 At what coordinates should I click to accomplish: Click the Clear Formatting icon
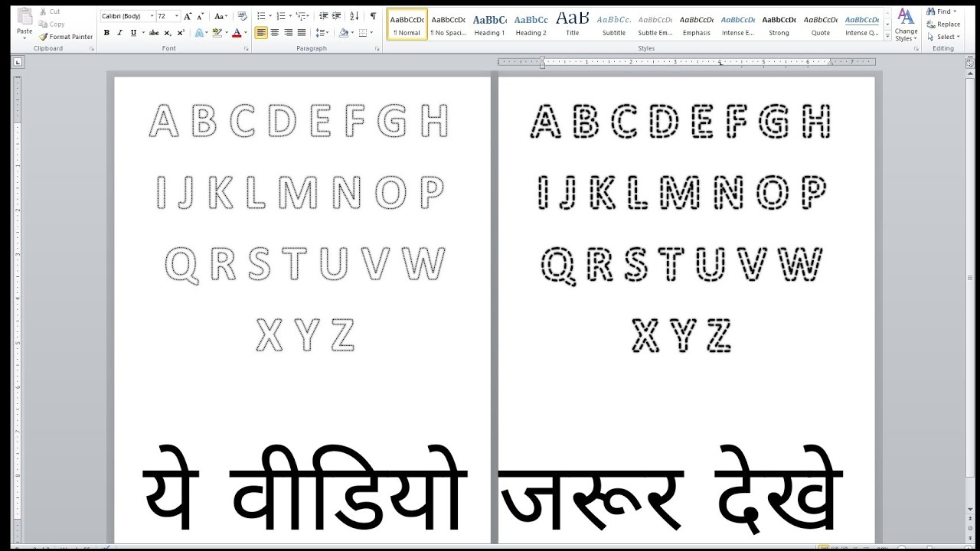(x=243, y=16)
